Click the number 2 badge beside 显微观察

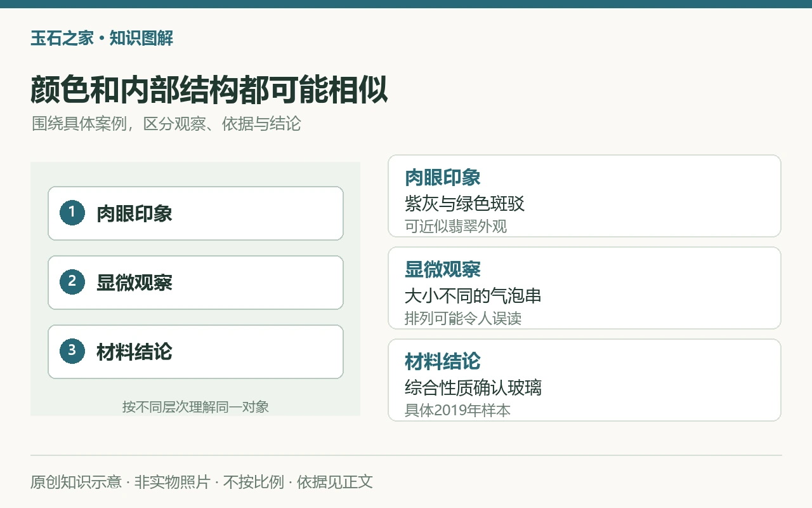click(72, 282)
